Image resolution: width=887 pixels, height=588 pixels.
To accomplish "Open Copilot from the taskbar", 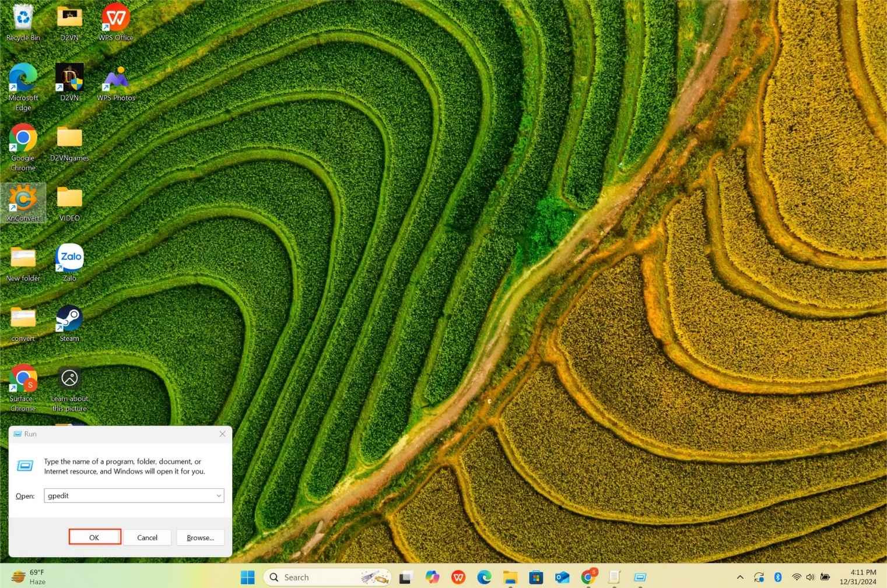I will point(432,577).
